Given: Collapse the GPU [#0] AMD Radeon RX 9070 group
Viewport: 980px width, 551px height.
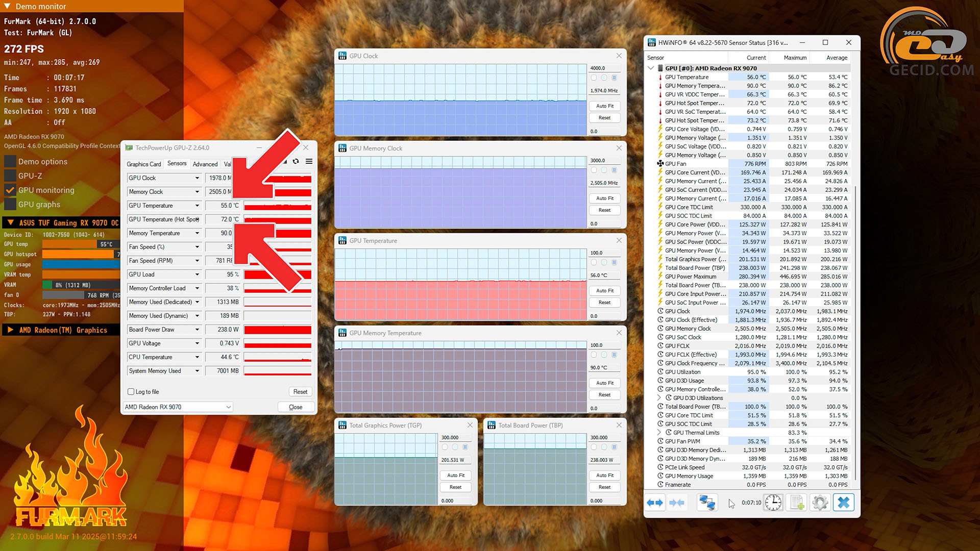Looking at the screenshot, I should pyautogui.click(x=651, y=68).
